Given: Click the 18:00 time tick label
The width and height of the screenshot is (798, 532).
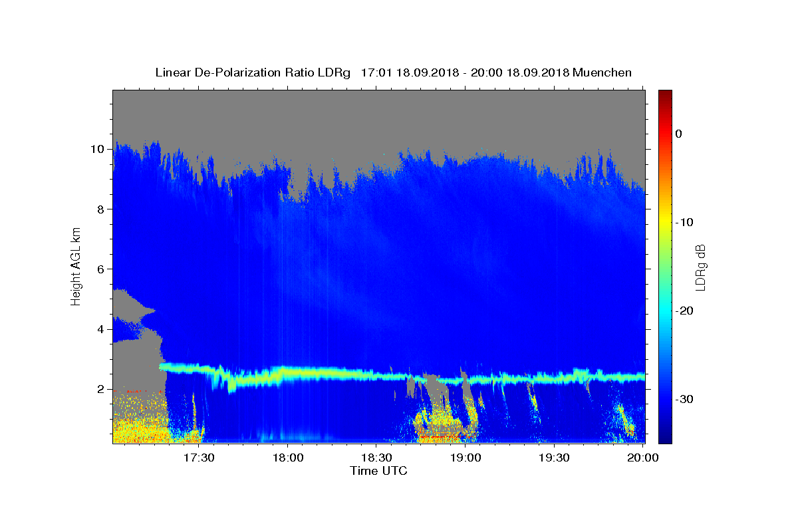Looking at the screenshot, I should coord(288,458).
